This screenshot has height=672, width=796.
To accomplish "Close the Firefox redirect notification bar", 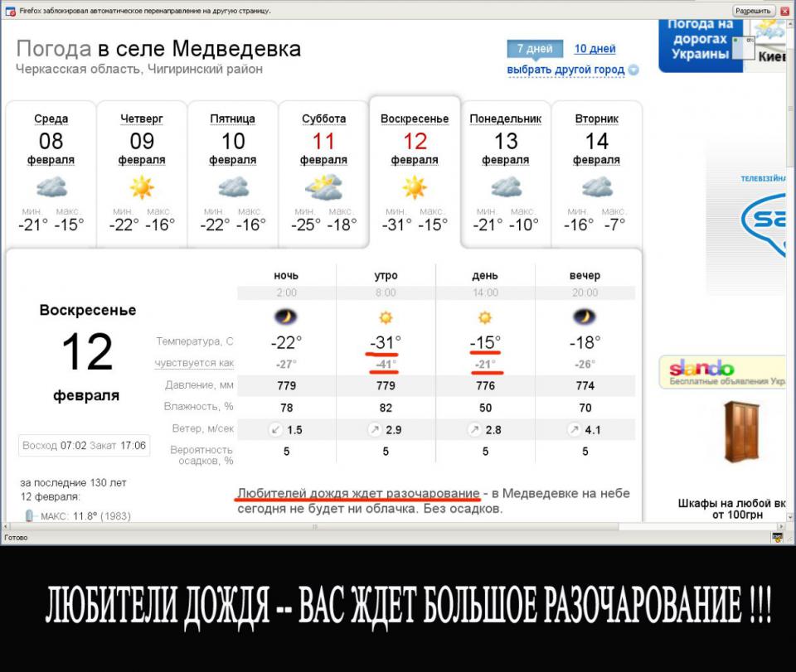I will [785, 11].
